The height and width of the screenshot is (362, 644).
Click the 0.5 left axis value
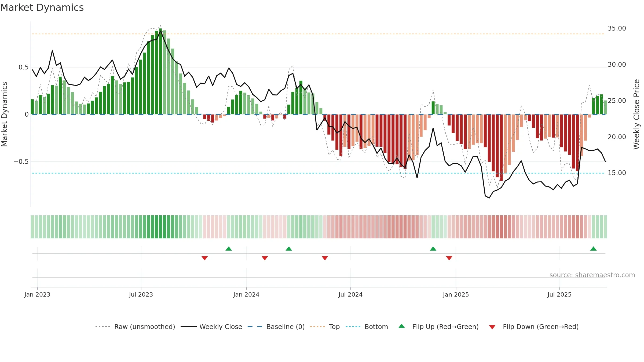24,67
